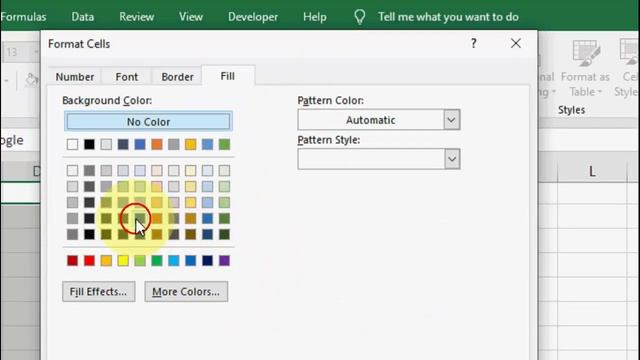Click the lightbulb Tell me icon
Image resolution: width=640 pixels, height=360 pixels.
(x=360, y=17)
